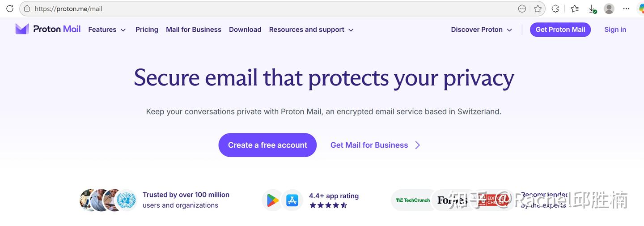Bookmark this page with star icon
Viewport: 644px width, 226px height.
[x=538, y=9]
